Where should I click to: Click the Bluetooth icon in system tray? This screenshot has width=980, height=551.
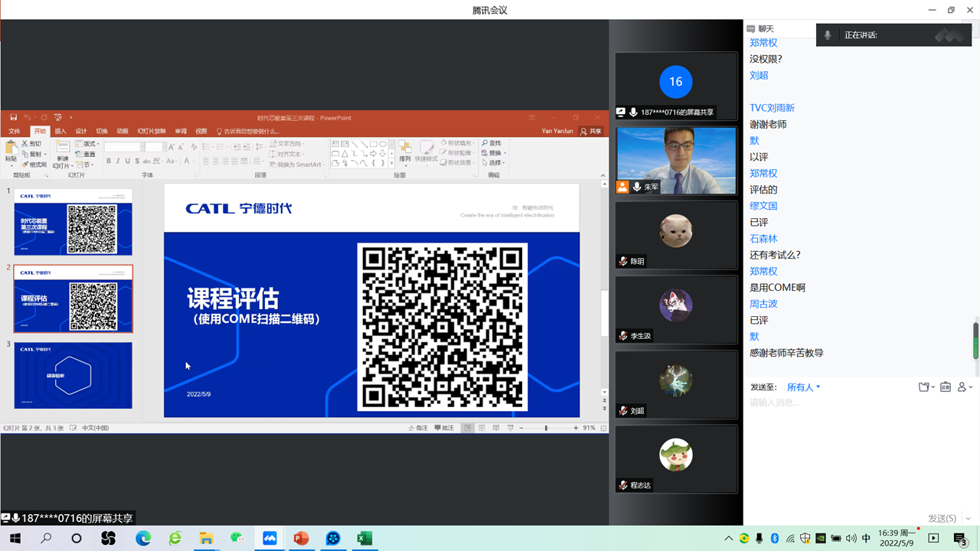click(x=774, y=539)
